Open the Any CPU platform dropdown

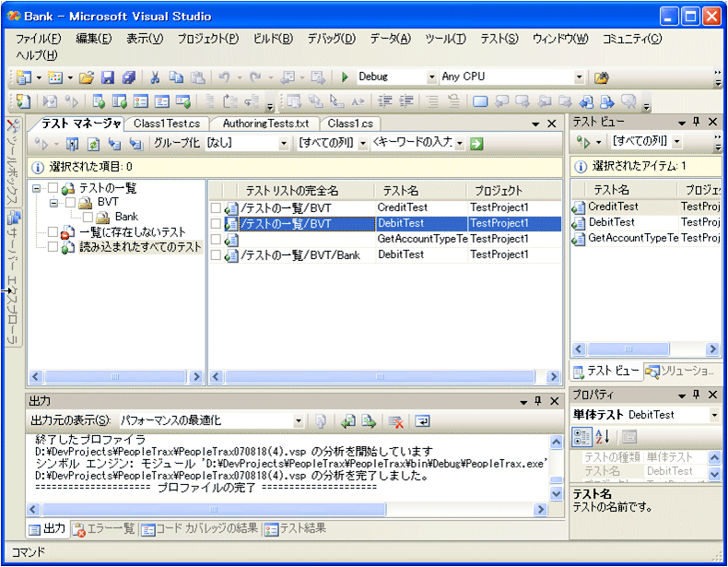tap(579, 77)
